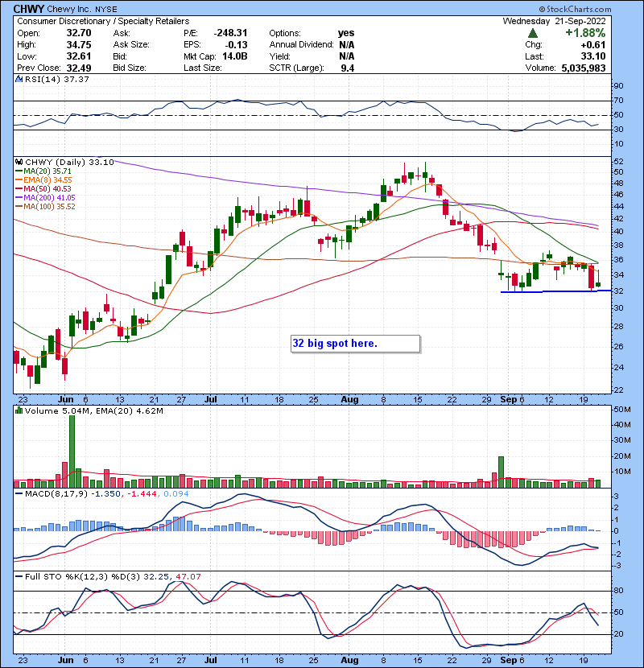Click the MACD legend line marker
The width and height of the screenshot is (644, 668).
pyautogui.click(x=19, y=494)
